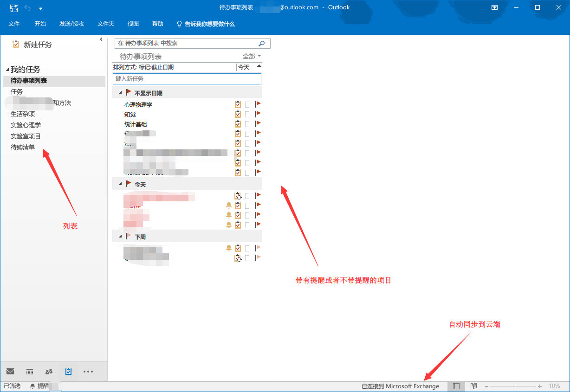Switch to reading view in status bar

pos(473,386)
